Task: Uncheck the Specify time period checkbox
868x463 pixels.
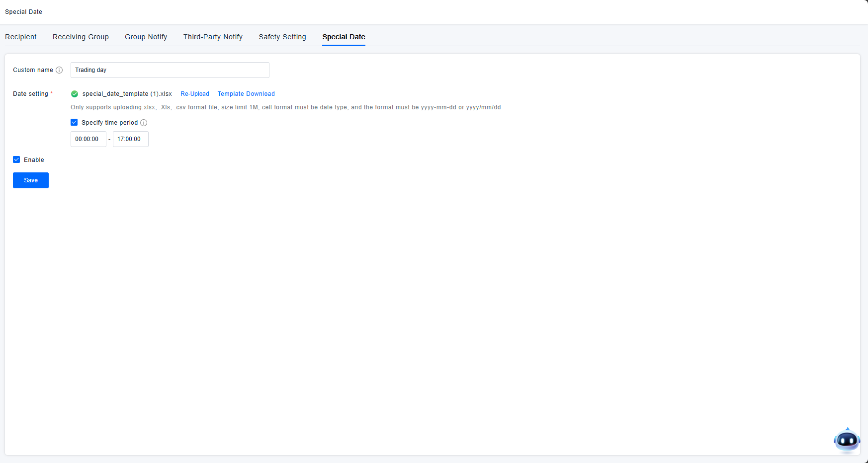Action: (74, 122)
